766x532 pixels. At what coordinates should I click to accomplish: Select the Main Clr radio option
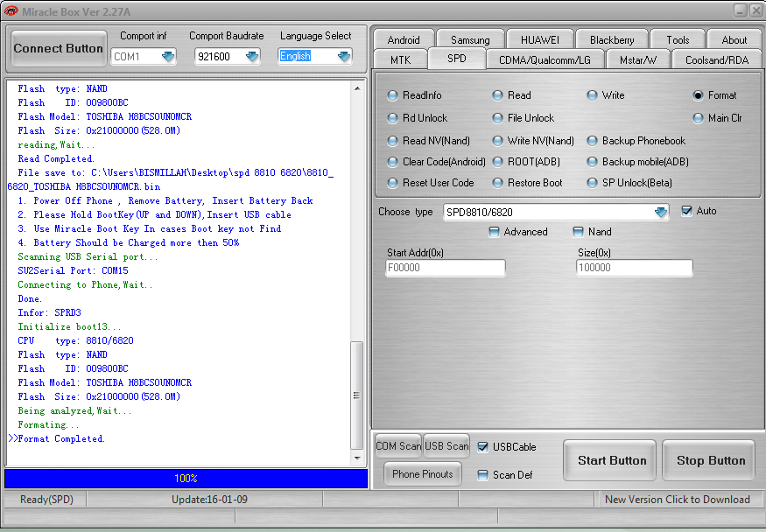[717, 117]
